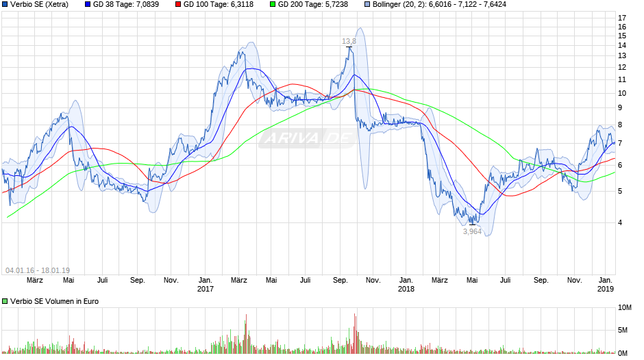Click the 13,8 high price marker
644x360 pixels.
(x=349, y=41)
